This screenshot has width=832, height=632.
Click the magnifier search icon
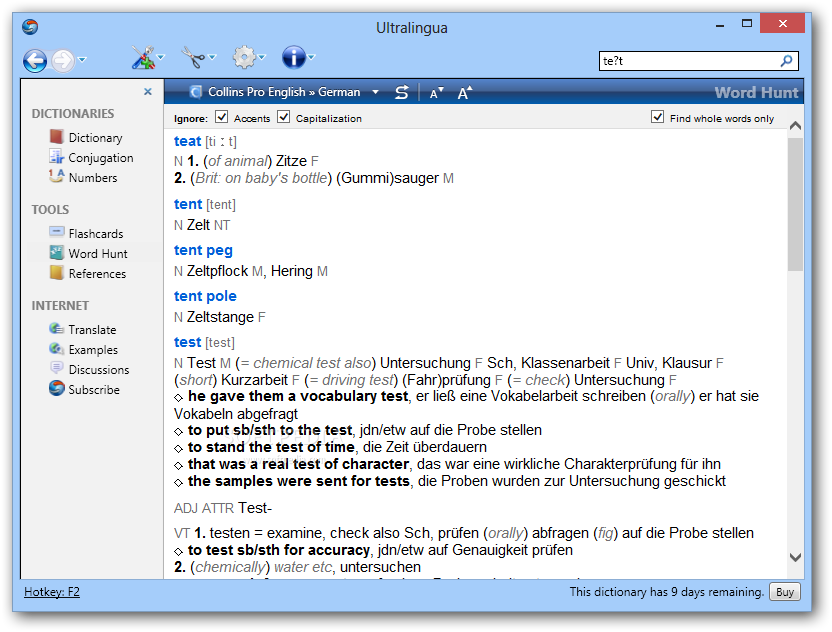(x=786, y=61)
